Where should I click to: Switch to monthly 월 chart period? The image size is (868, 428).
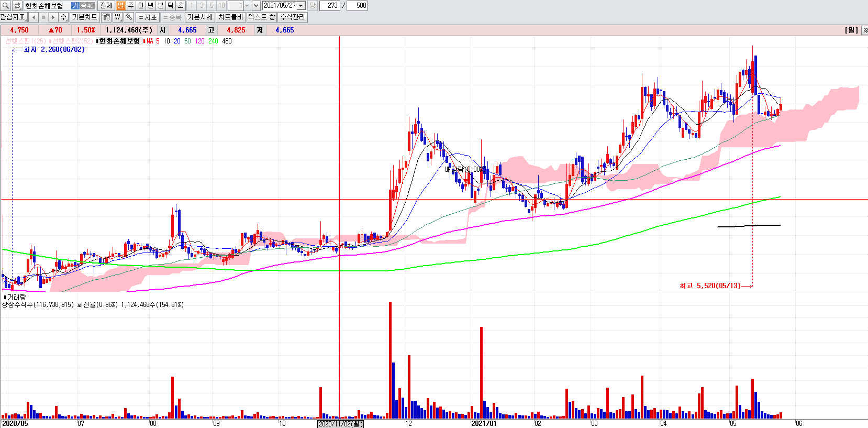(140, 5)
